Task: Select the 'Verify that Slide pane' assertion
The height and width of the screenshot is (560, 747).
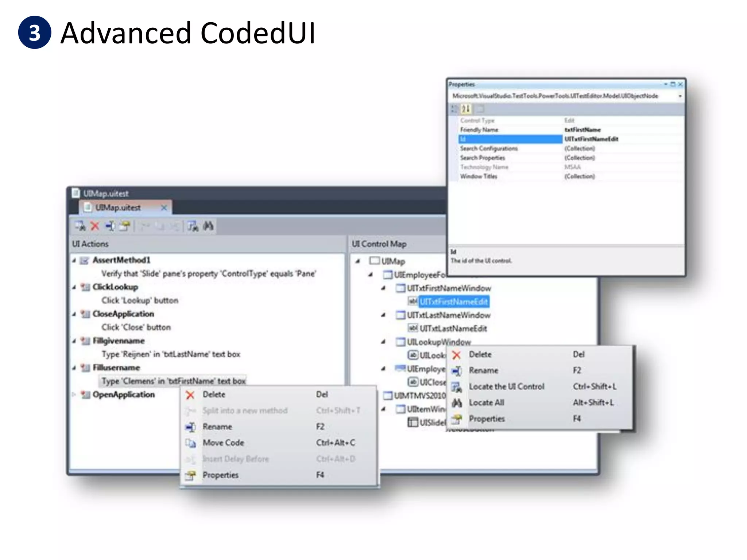Action: coord(209,274)
